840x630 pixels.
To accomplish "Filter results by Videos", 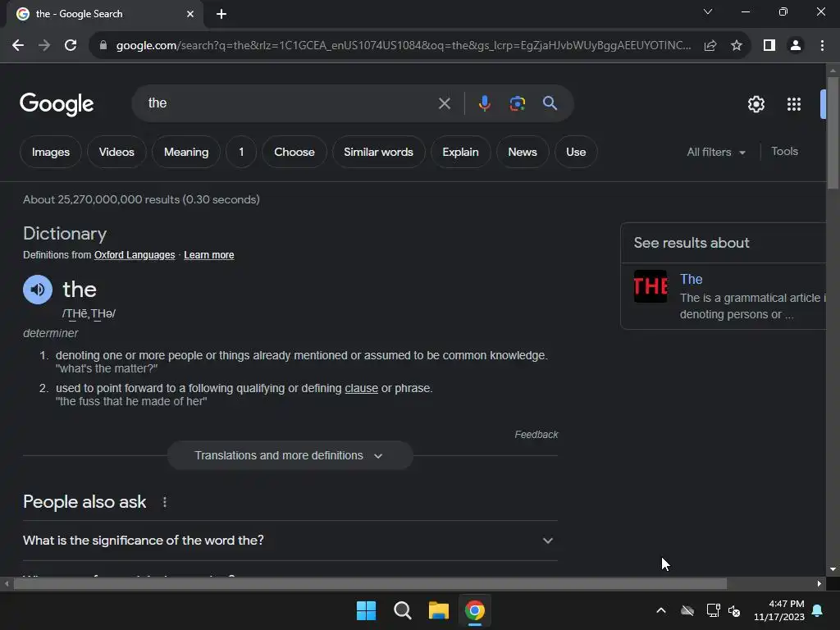I will (x=116, y=152).
